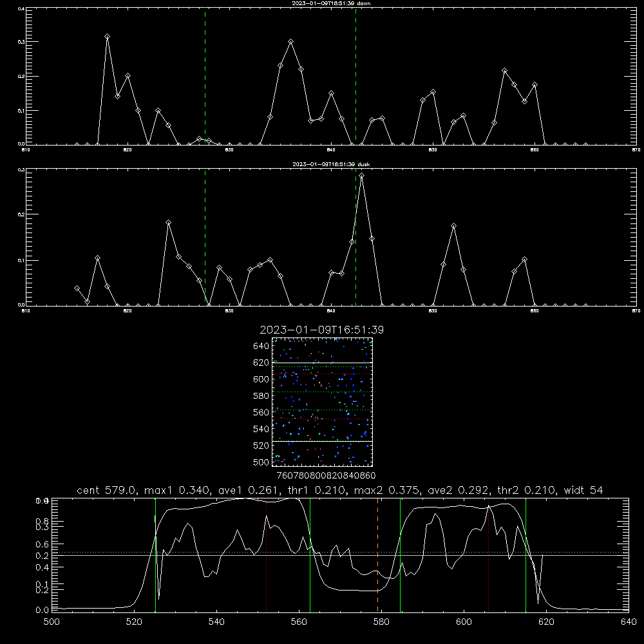This screenshot has height=644, width=644.
Task: Click the 560 label on profile plot x-axis
Action: click(299, 622)
